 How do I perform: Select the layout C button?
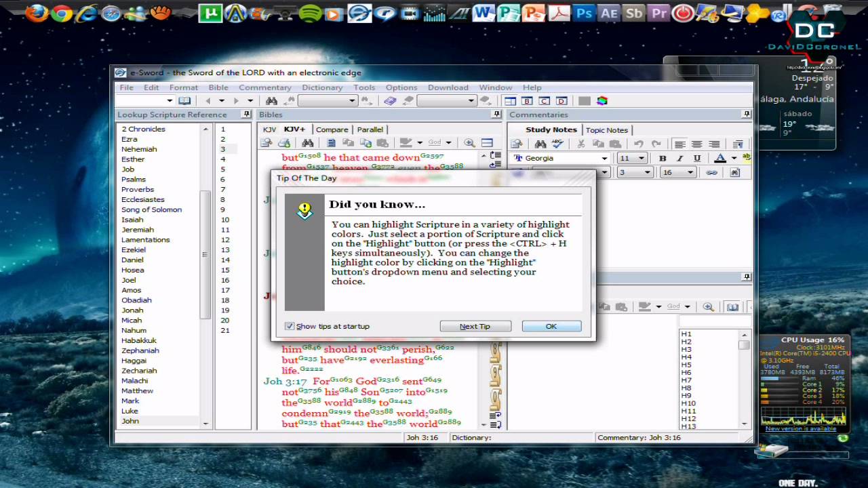point(544,101)
